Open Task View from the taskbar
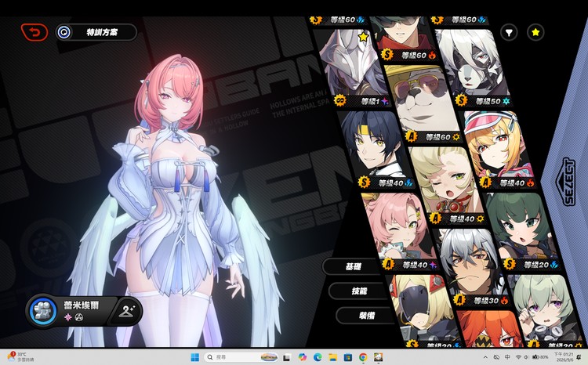 [x=287, y=357]
